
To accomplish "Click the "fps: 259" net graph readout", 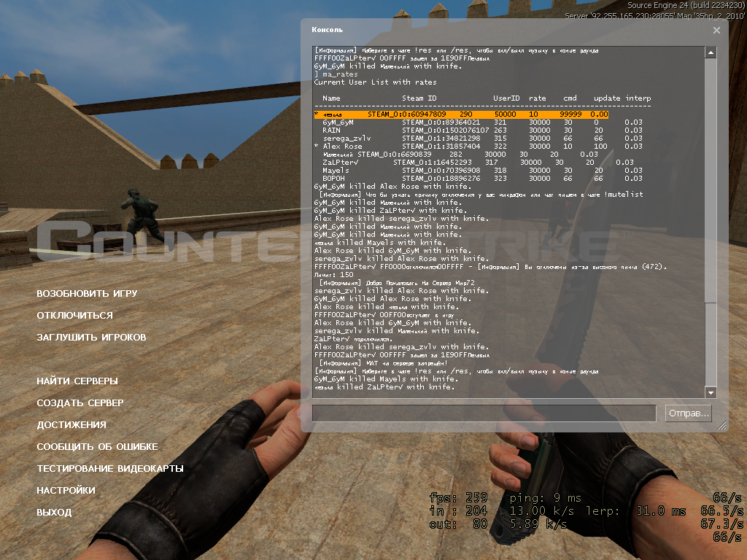I will click(x=458, y=497).
